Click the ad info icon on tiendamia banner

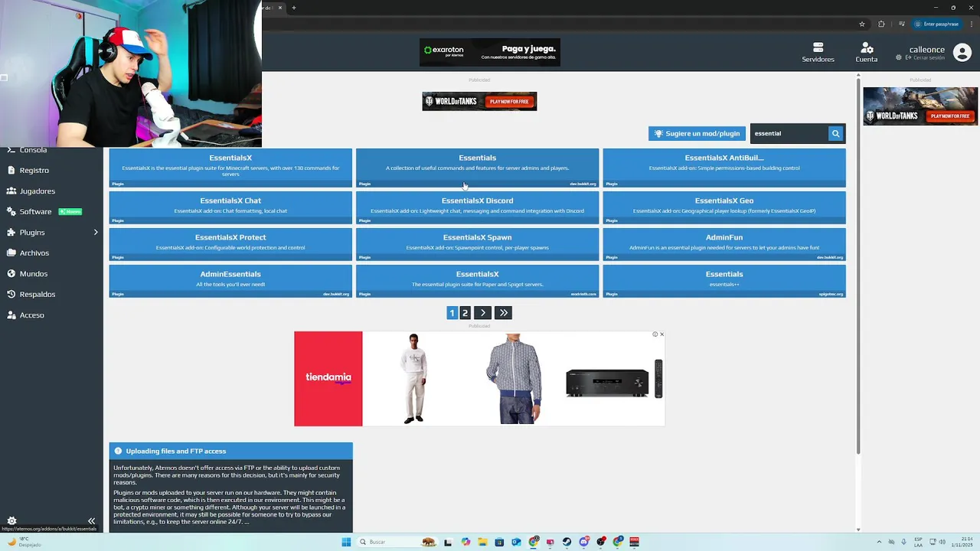click(655, 334)
